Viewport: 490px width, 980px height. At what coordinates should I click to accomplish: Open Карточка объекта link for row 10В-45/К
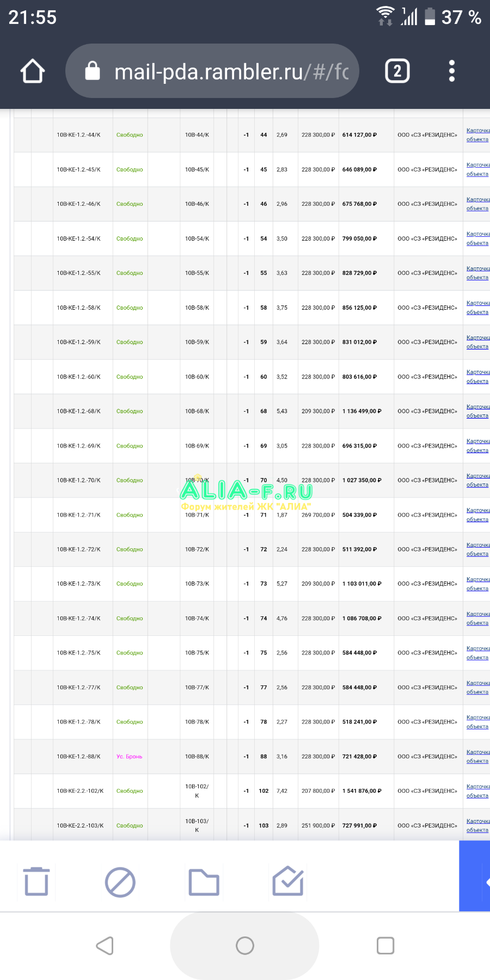click(478, 169)
